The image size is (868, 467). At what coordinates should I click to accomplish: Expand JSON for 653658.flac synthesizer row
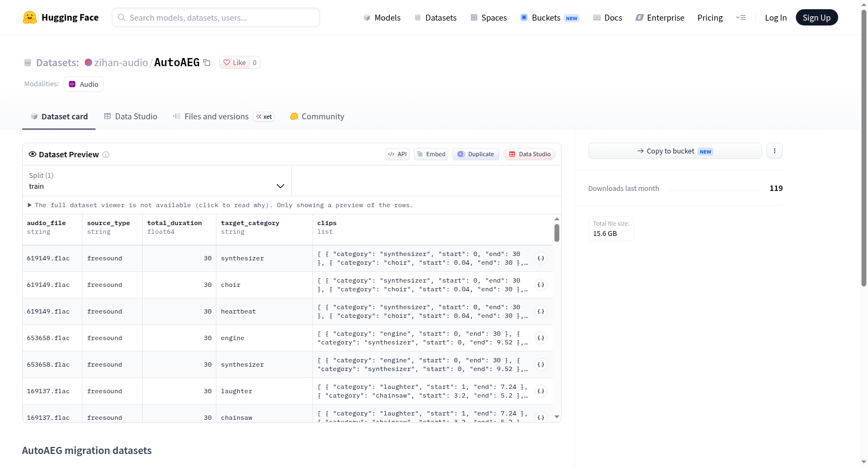pos(541,364)
